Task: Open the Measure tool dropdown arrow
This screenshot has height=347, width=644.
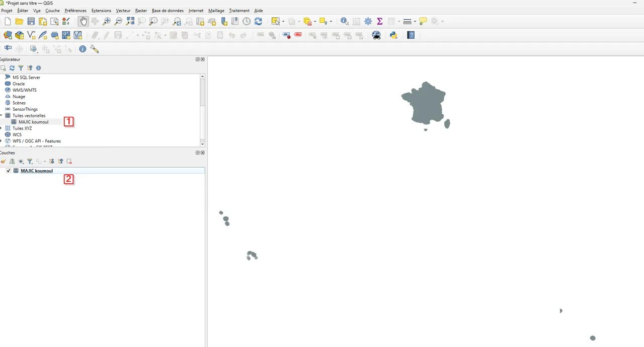Action: click(x=415, y=22)
